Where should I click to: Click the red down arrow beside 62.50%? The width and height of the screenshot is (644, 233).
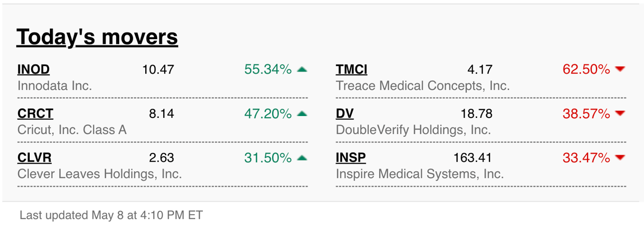point(620,69)
